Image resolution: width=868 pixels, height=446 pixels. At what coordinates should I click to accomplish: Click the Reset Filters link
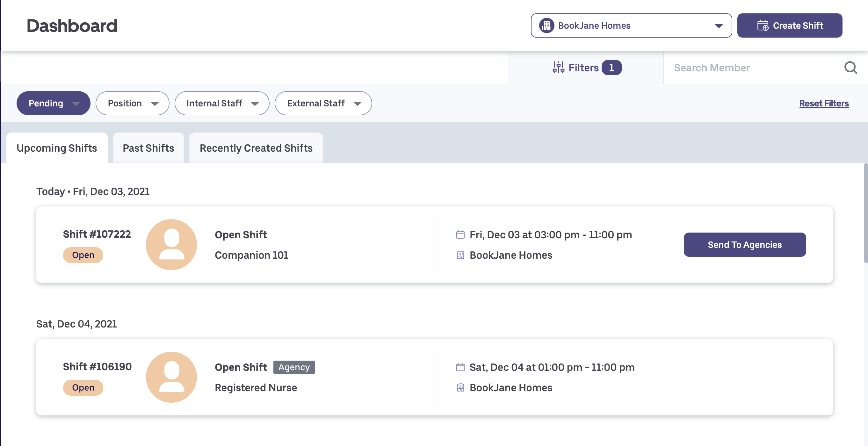pos(823,103)
